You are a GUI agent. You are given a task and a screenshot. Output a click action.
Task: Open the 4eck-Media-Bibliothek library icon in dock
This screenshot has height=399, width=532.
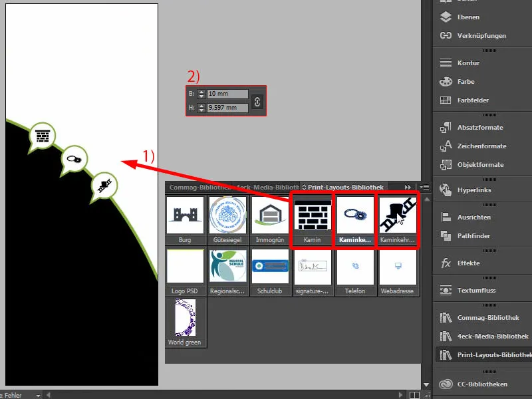coord(446,336)
